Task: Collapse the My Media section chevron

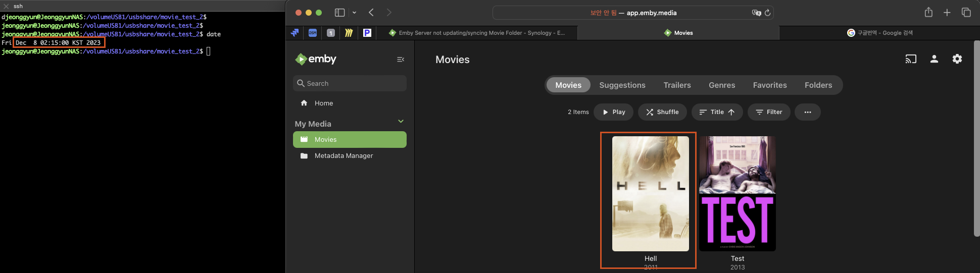Action: tap(401, 122)
